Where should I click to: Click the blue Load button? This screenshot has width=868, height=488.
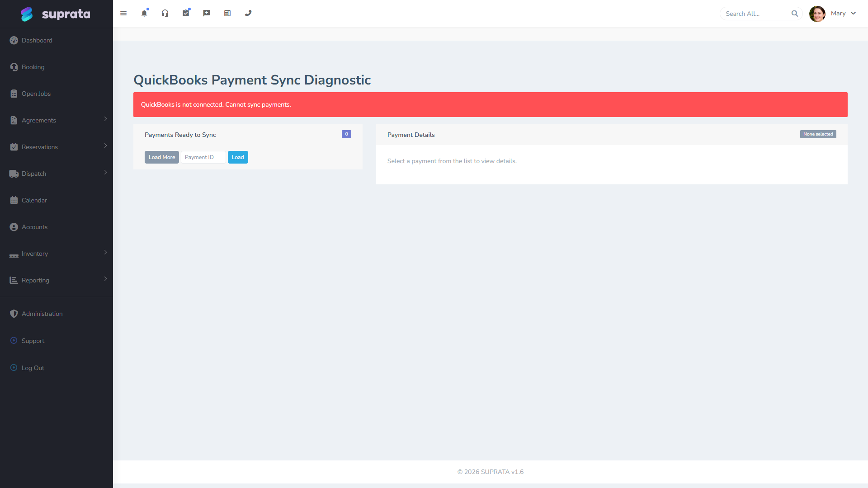[238, 157]
